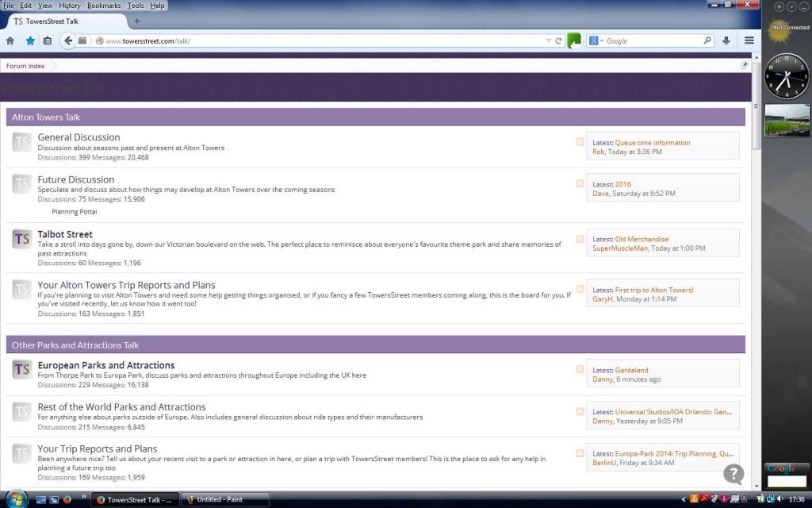Click the TS icon beside General Discussion

[21, 141]
